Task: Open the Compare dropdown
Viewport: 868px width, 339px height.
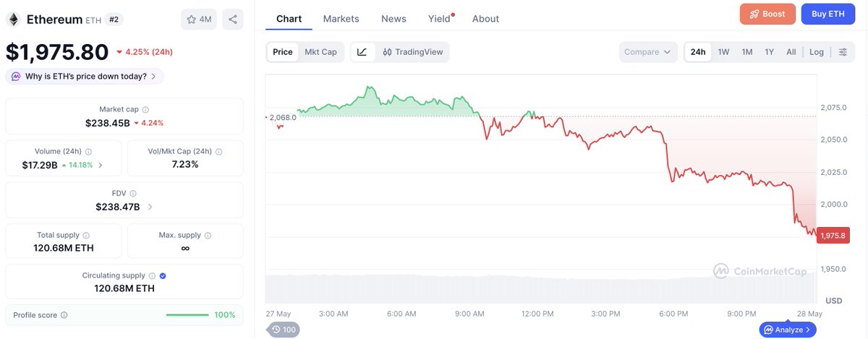Action: (648, 52)
